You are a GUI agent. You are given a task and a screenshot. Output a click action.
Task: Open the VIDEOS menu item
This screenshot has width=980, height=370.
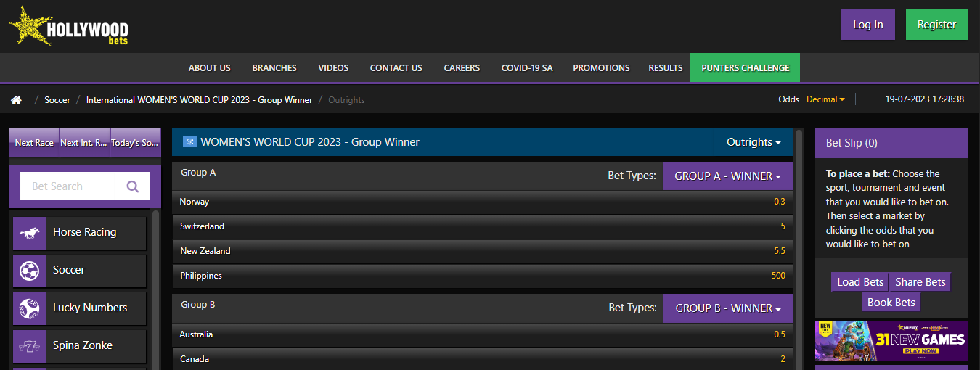(x=333, y=68)
